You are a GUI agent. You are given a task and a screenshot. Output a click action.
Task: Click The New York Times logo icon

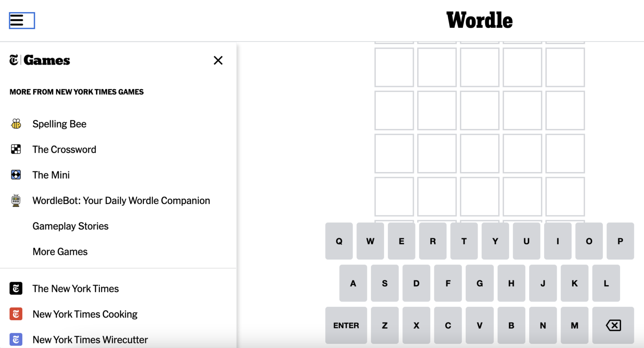[x=16, y=288]
